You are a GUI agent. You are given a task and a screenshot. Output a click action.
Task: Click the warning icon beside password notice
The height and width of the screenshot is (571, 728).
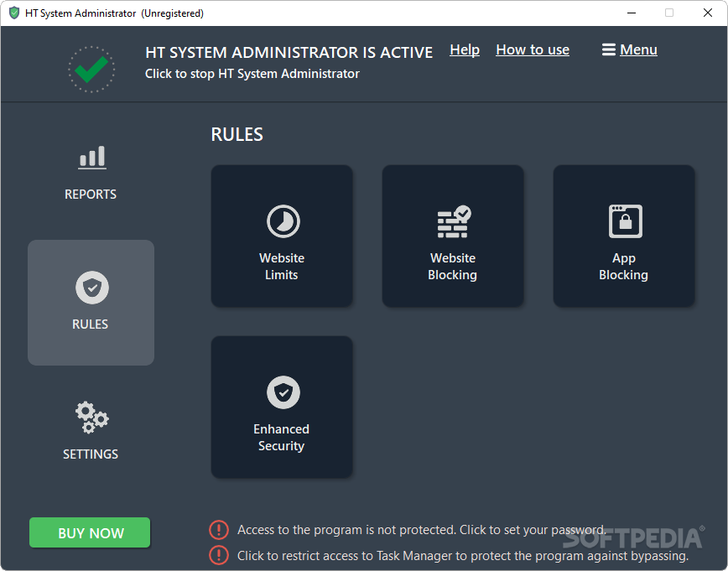(219, 530)
